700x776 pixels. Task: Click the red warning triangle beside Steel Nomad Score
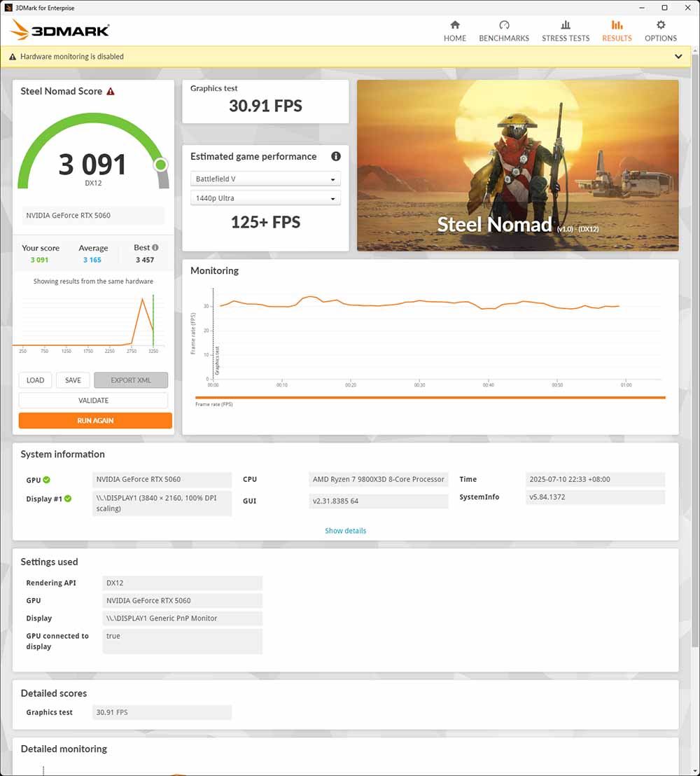pyautogui.click(x=111, y=92)
